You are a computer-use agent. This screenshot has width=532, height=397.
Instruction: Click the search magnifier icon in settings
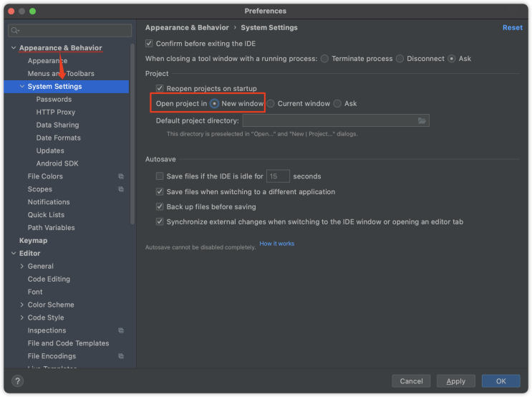pos(14,31)
